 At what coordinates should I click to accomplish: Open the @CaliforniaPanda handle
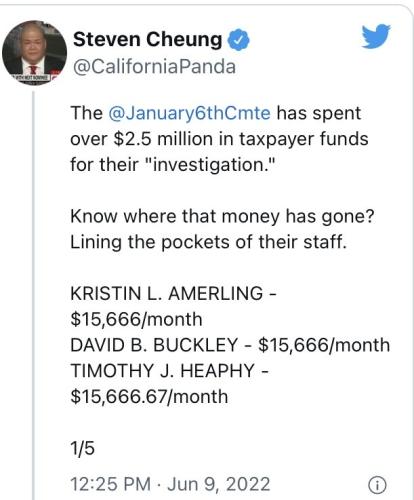tap(154, 67)
